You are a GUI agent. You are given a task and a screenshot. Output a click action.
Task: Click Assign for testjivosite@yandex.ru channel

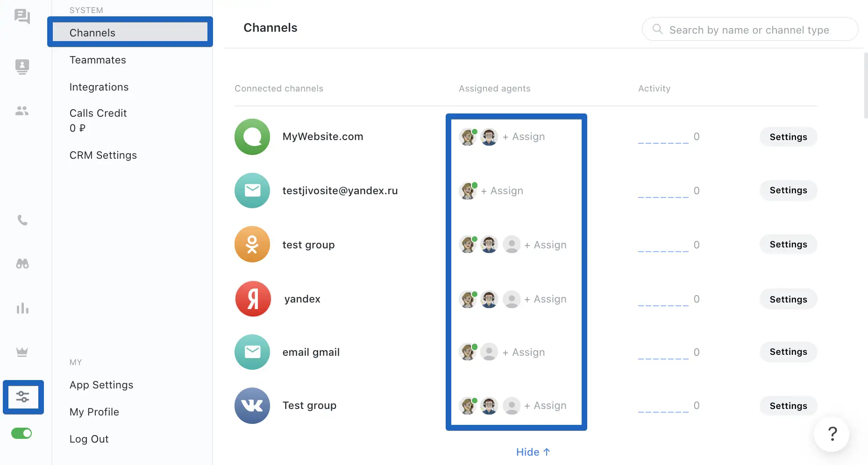(502, 190)
